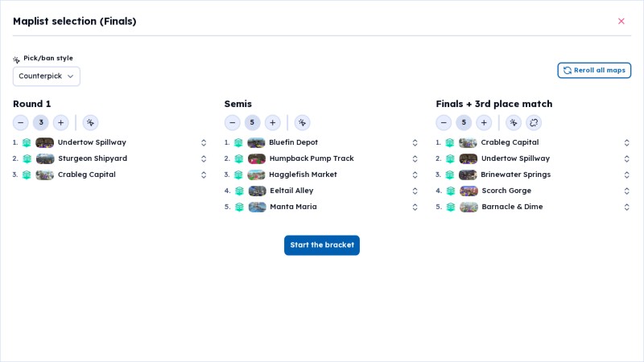Click Reroll all maps button
This screenshot has width=644, height=362.
(594, 70)
